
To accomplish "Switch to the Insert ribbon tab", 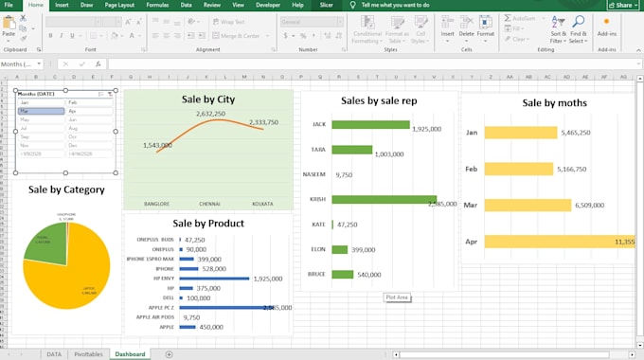I will coord(62,5).
